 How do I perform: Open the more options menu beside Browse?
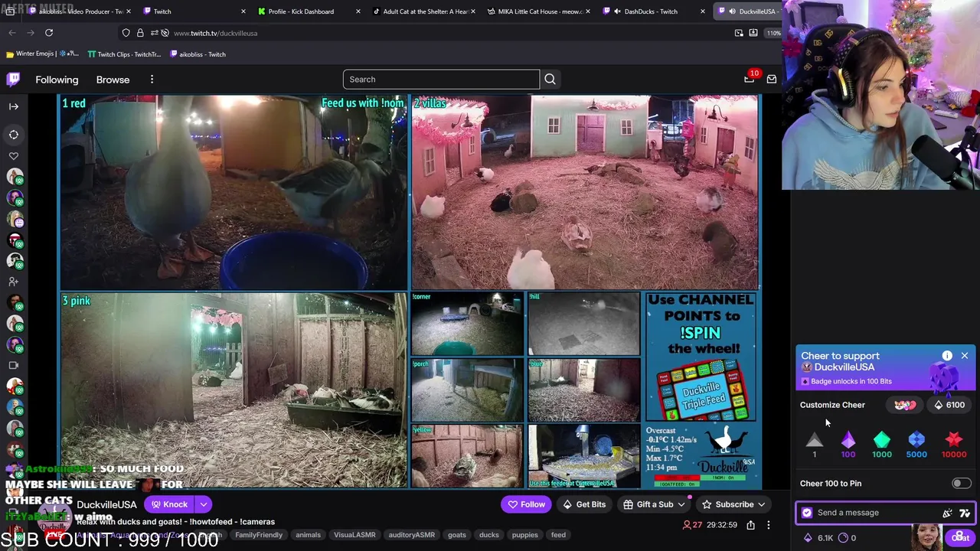click(152, 80)
